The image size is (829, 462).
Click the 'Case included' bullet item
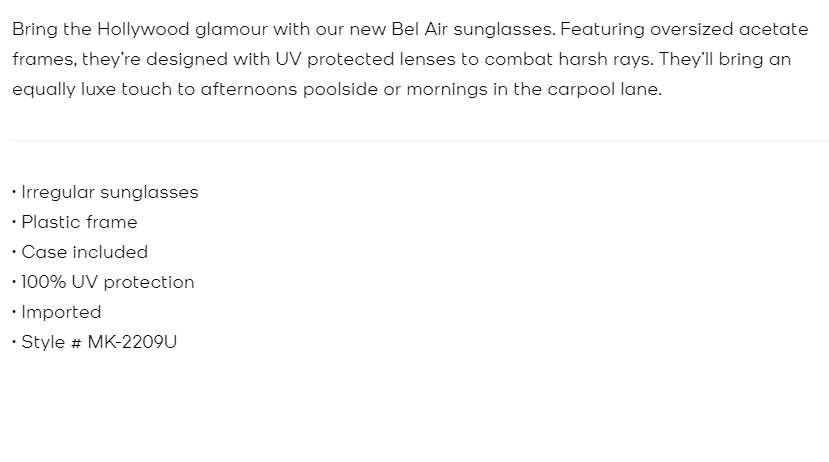tap(84, 252)
